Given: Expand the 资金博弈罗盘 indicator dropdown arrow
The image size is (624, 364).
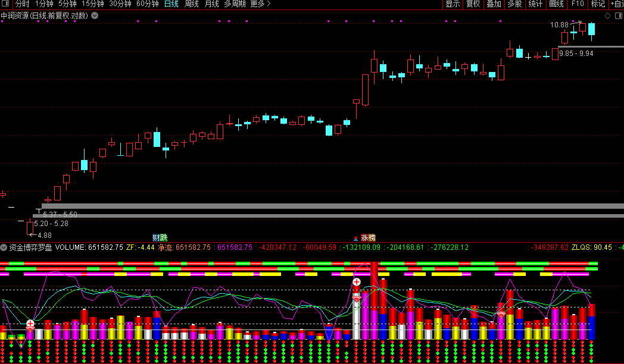Looking at the screenshot, I should pos(4,247).
